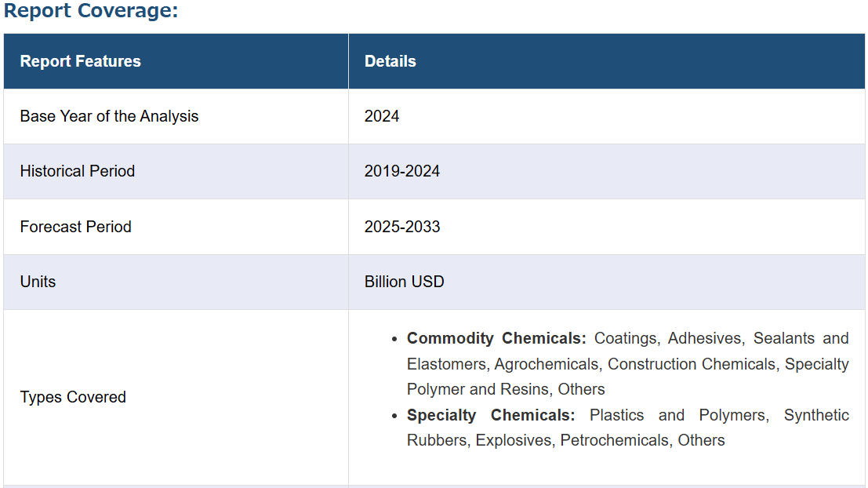
Task: Click the Commodity Chemicals bold text
Action: coord(496,338)
